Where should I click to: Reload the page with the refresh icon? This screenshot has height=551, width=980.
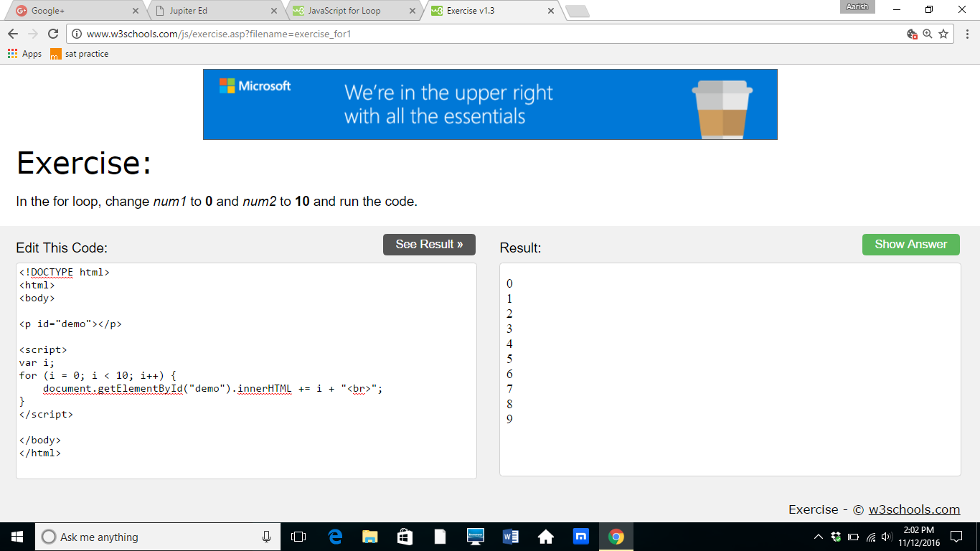click(52, 34)
